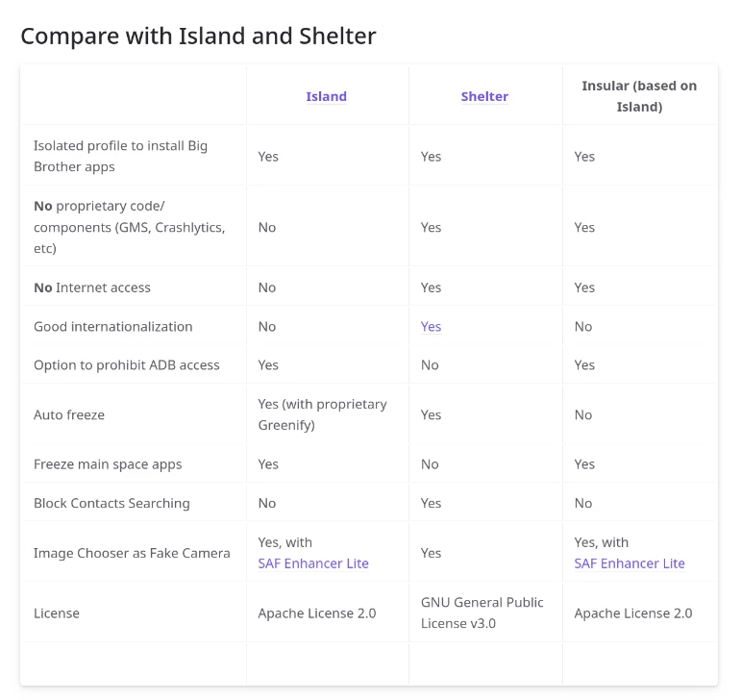The width and height of the screenshot is (741, 700).
Task: Click Shelter's purple Yes link for internationalization
Action: coord(431,327)
